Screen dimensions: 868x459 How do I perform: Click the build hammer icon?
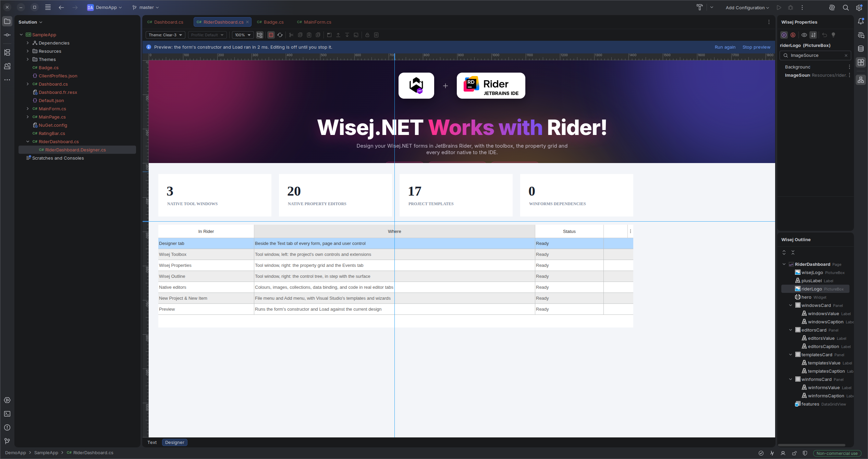pos(699,8)
